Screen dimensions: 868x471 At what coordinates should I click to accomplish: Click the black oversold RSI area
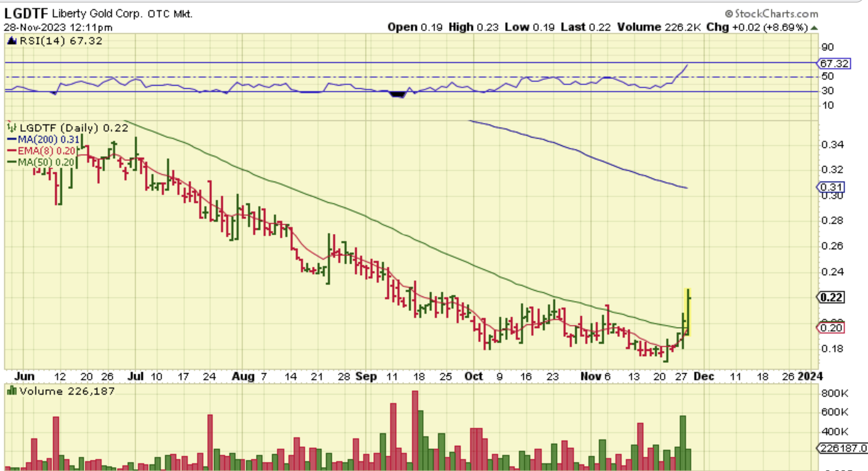[397, 94]
